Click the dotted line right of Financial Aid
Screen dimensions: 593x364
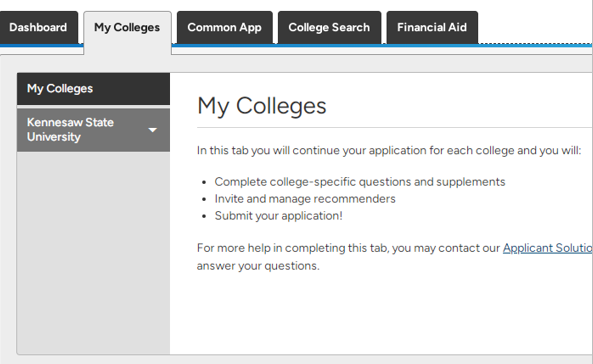click(535, 44)
